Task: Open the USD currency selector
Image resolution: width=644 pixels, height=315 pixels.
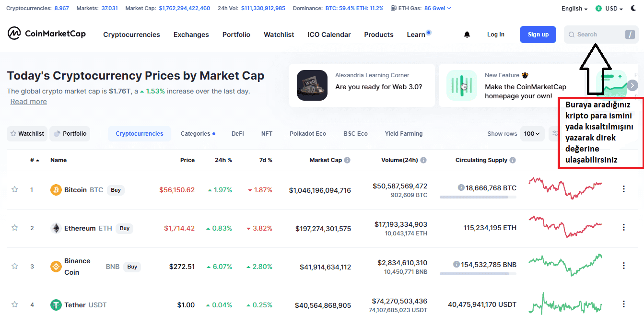Action: 614,9
